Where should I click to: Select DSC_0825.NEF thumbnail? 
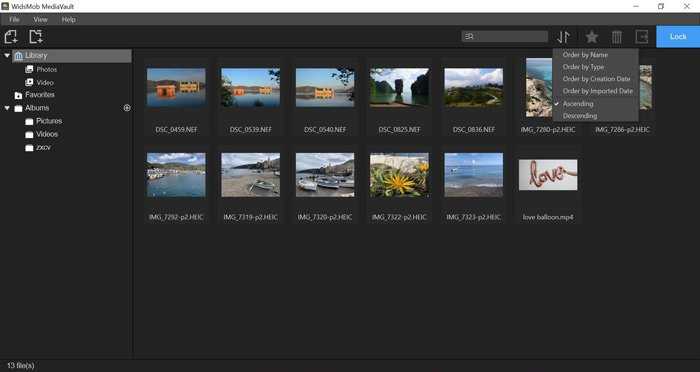pyautogui.click(x=399, y=88)
